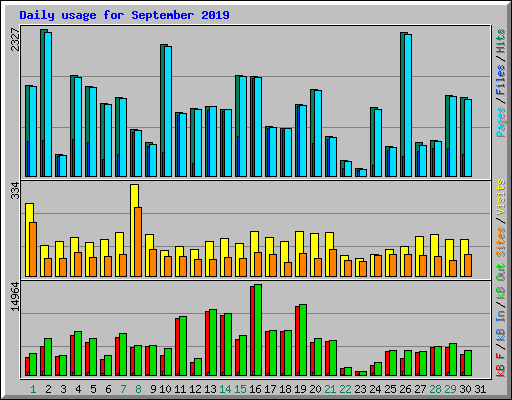Click the kB F legend label
This screenshot has height=400, width=512.
(501, 365)
